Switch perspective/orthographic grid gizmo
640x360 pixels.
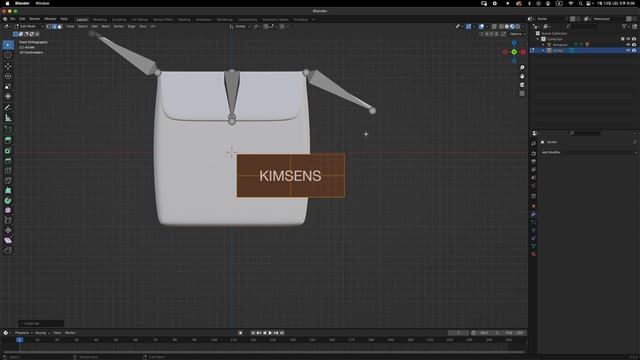pyautogui.click(x=522, y=93)
